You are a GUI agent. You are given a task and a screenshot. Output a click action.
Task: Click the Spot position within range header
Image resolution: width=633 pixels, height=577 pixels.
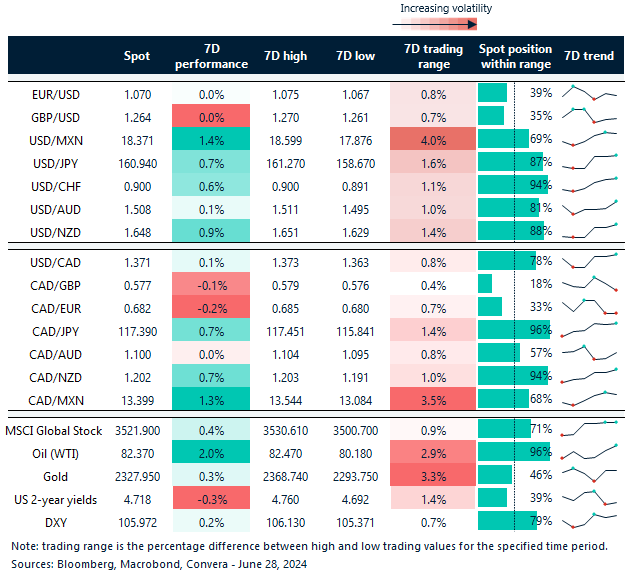click(515, 56)
